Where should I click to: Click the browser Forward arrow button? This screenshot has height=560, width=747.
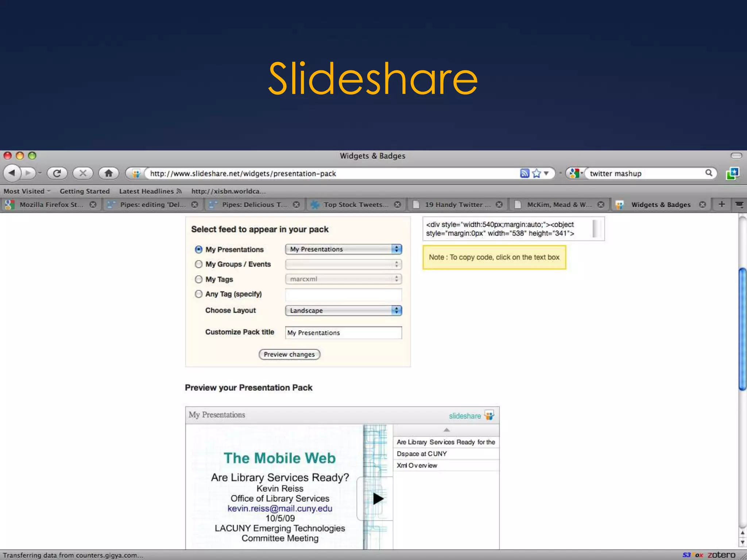[28, 173]
